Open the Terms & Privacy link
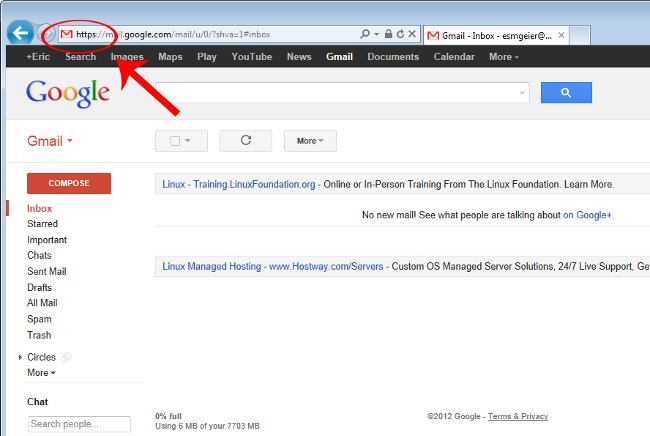Viewport: 650px width, 436px height. tap(517, 416)
